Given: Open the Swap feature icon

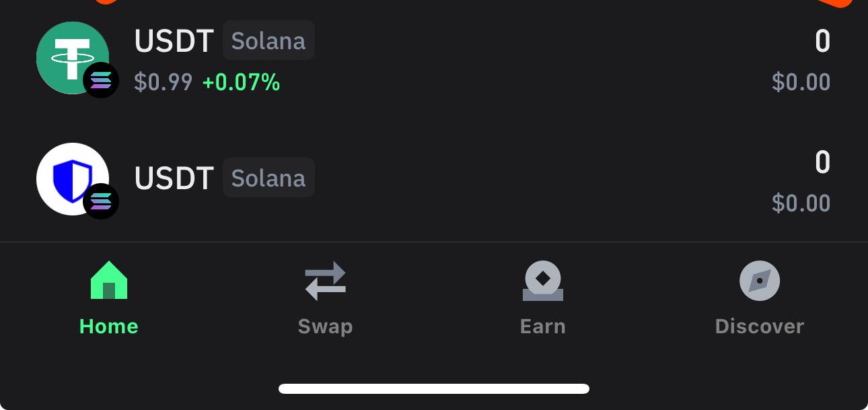Looking at the screenshot, I should [325, 280].
